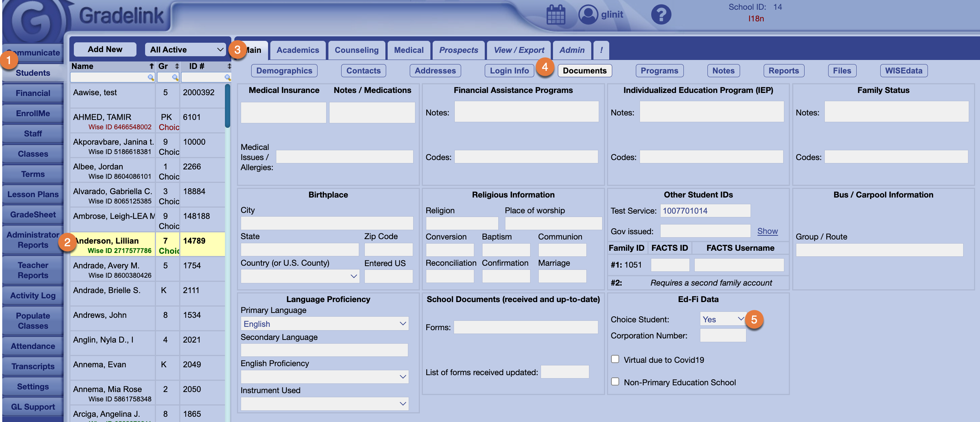Click the Gr column search magnifier
Image resolution: width=980 pixels, height=422 pixels.
(175, 78)
